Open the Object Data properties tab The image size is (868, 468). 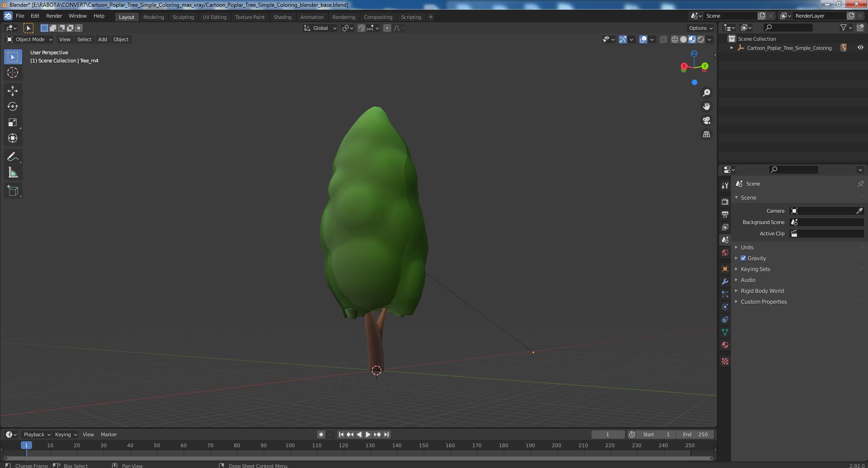tap(725, 332)
